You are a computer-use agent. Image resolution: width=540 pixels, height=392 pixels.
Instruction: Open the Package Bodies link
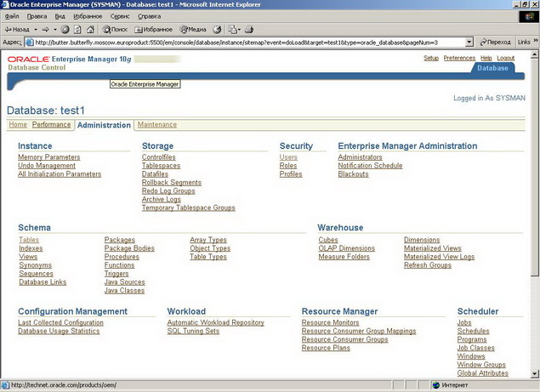tap(129, 248)
